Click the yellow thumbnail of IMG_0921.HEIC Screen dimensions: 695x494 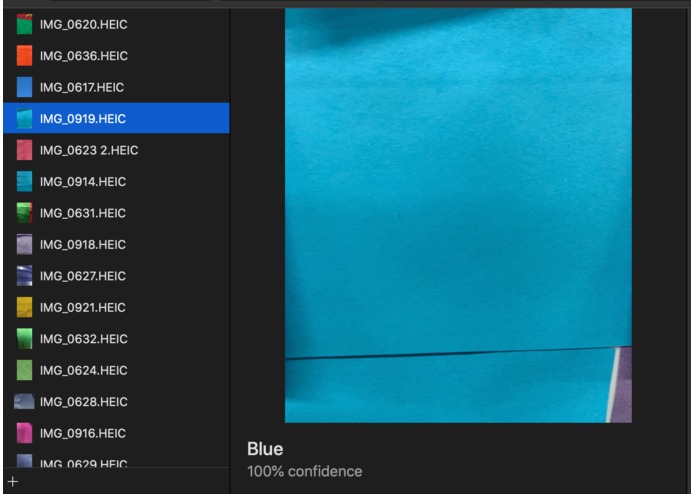pyautogui.click(x=24, y=307)
